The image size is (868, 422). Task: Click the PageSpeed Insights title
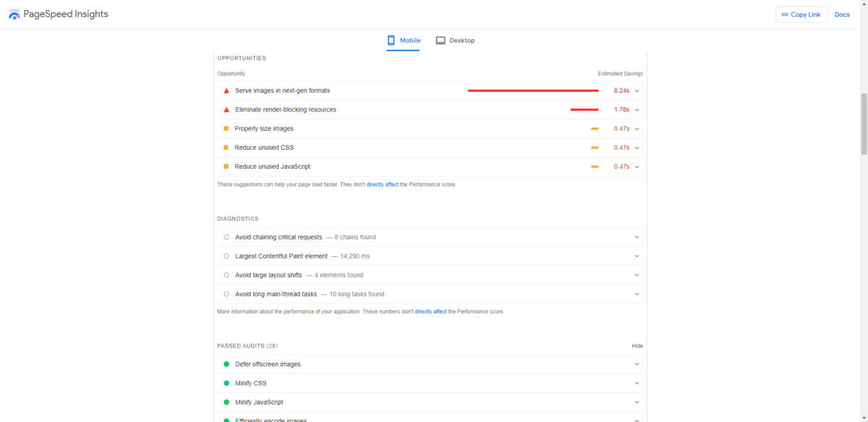[66, 14]
